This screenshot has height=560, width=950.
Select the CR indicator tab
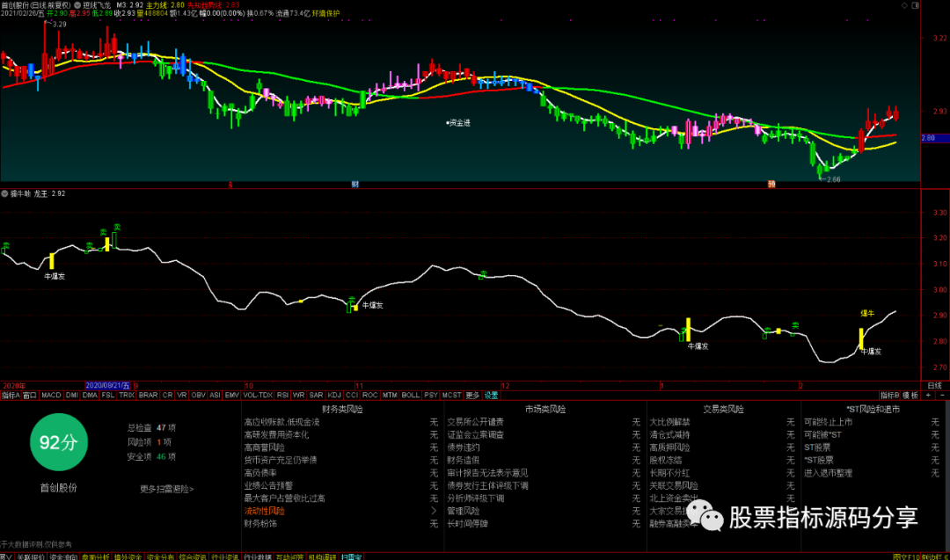coord(168,396)
